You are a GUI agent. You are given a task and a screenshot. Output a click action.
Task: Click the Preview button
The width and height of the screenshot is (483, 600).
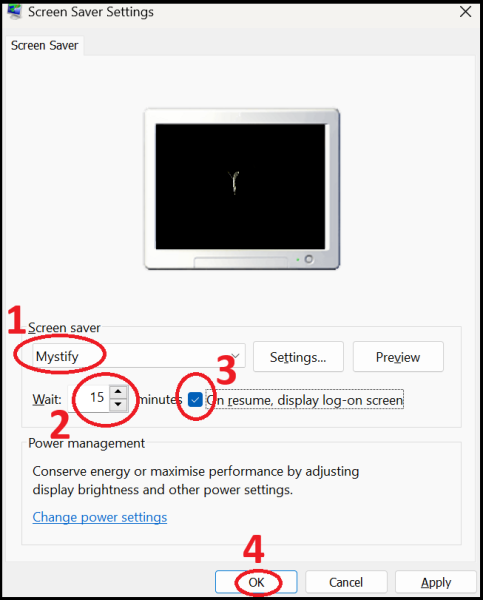(398, 357)
